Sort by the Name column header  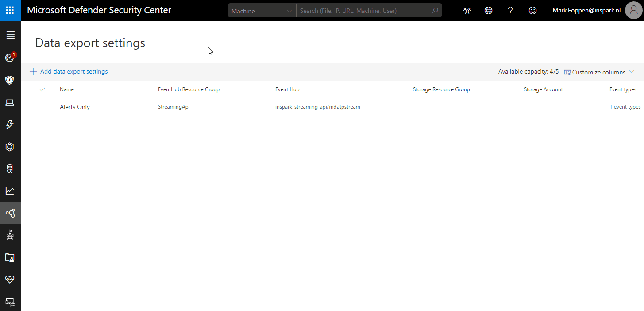point(67,89)
